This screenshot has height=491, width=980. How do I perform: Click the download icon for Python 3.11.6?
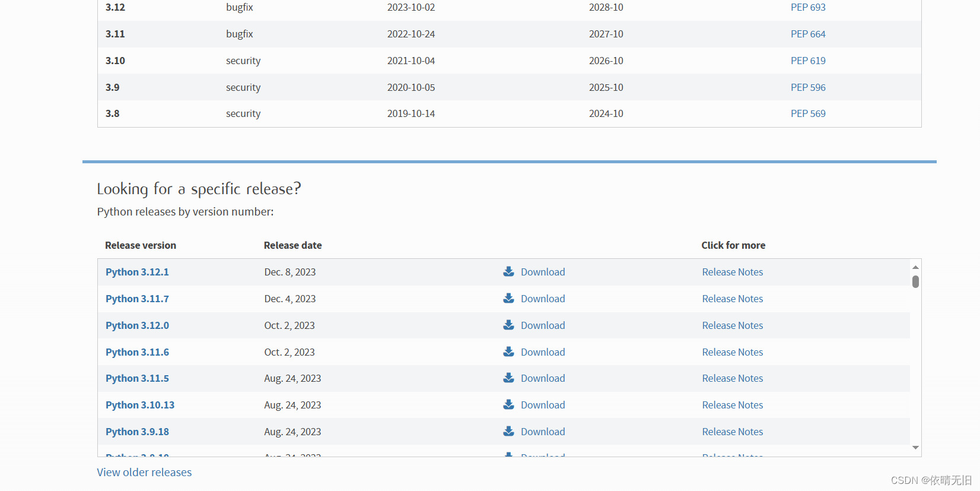pos(508,352)
